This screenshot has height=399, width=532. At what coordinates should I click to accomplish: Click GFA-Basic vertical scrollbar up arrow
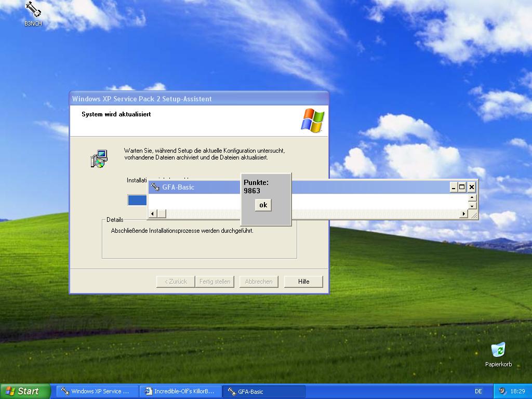pyautogui.click(x=472, y=198)
